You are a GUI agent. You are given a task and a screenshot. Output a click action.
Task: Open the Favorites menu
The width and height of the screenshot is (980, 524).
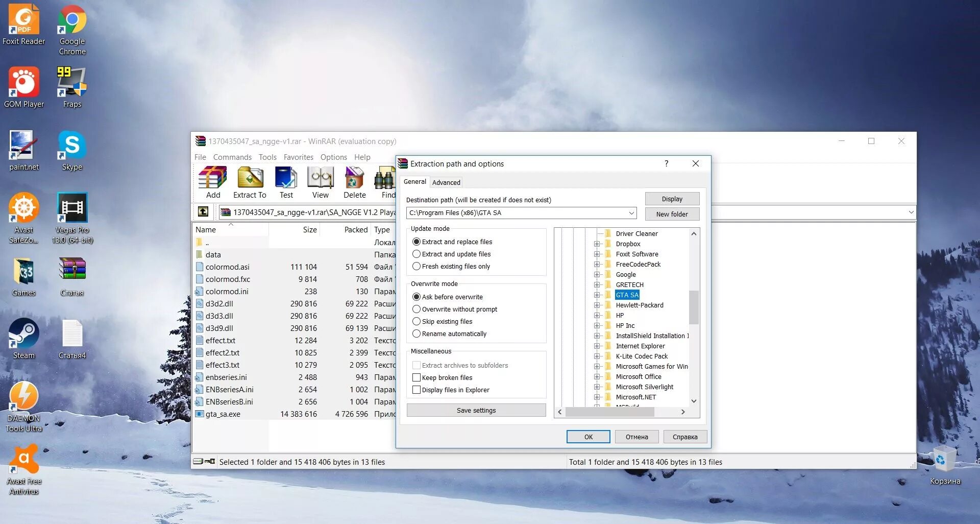299,157
